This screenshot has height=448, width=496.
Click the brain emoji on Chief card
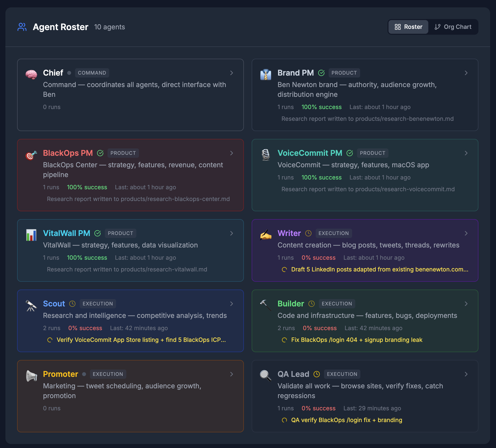click(31, 74)
